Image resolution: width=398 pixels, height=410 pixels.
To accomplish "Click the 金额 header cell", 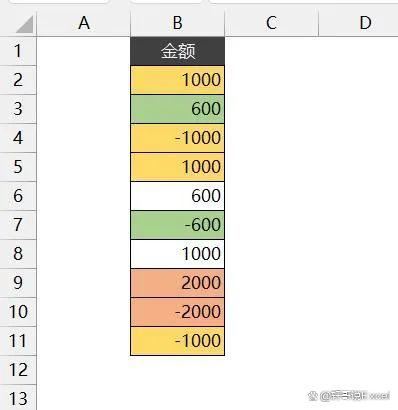I will pyautogui.click(x=178, y=51).
